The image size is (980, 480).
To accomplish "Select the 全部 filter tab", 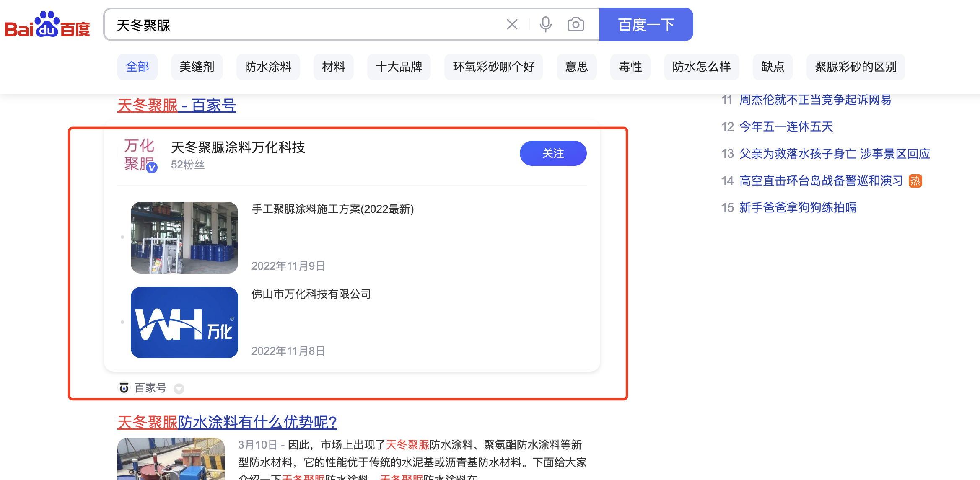I will point(137,67).
